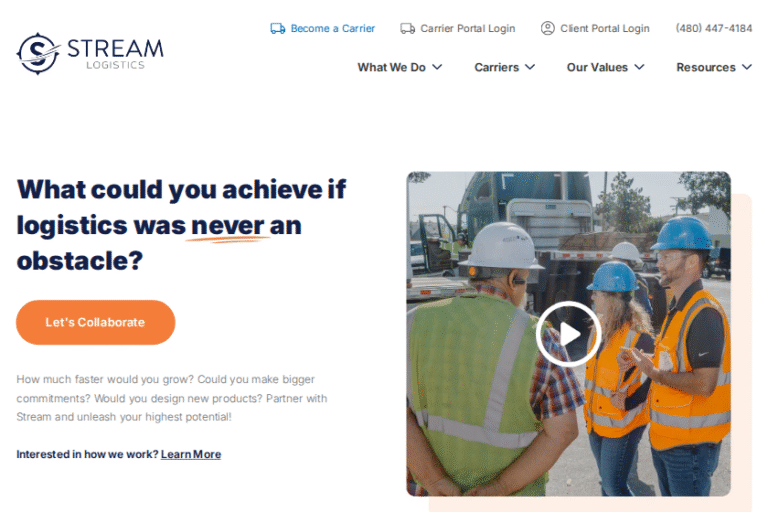Click the truck icon beside Become a Carrier
Image resolution: width=768 pixels, height=512 pixels.
pyautogui.click(x=278, y=28)
